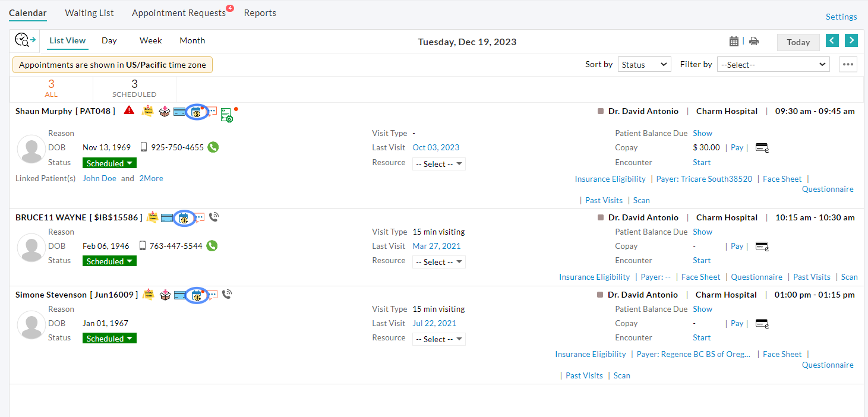Open the chat comment icon for Shaun Murphy
Viewport: 868px width, 417px height.
(x=212, y=111)
